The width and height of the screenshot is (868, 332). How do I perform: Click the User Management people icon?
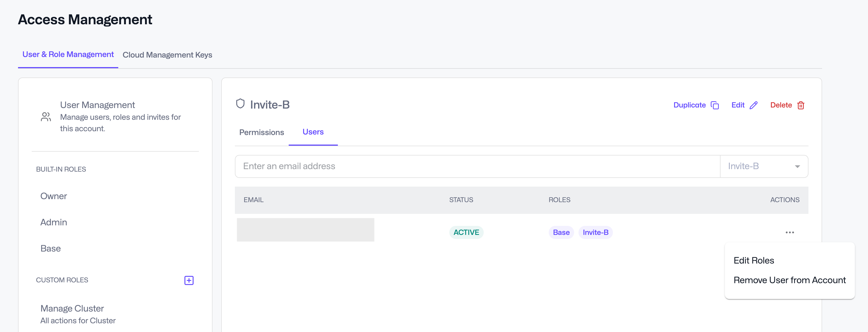click(x=46, y=117)
